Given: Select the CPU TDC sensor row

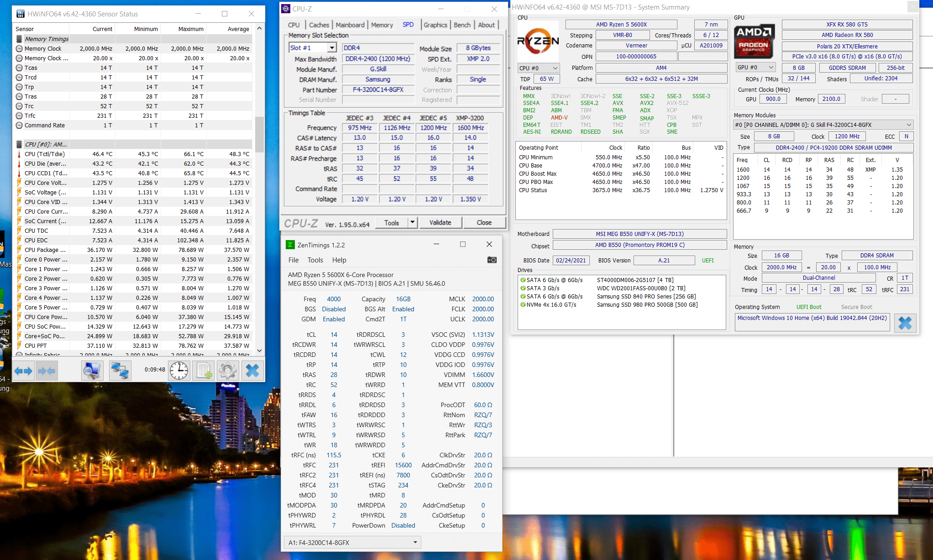Looking at the screenshot, I should [x=133, y=230].
